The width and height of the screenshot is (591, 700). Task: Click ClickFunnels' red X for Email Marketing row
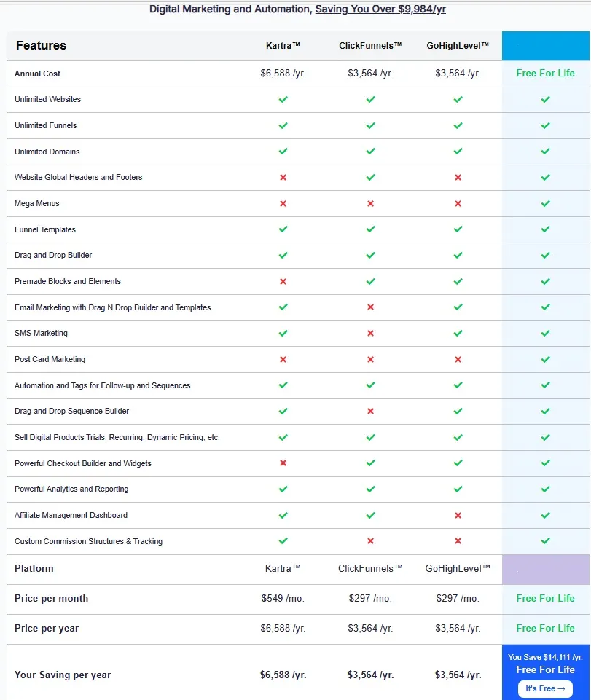tap(370, 307)
